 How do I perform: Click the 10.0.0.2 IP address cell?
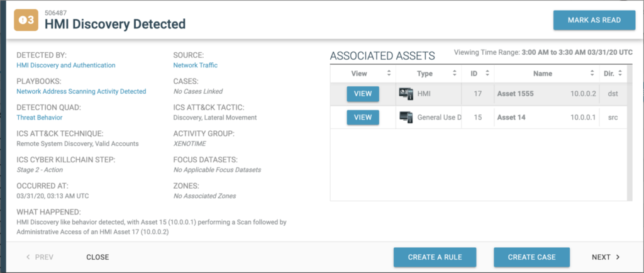[x=583, y=94]
